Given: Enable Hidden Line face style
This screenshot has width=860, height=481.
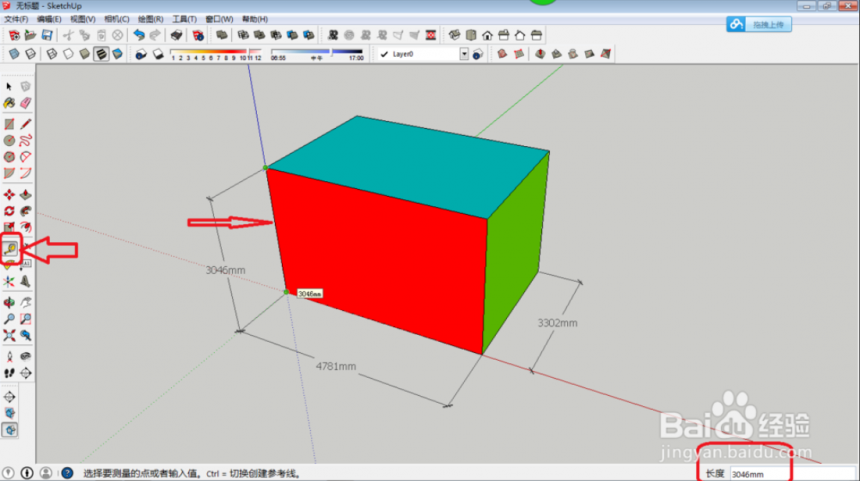Looking at the screenshot, I should tap(68, 54).
